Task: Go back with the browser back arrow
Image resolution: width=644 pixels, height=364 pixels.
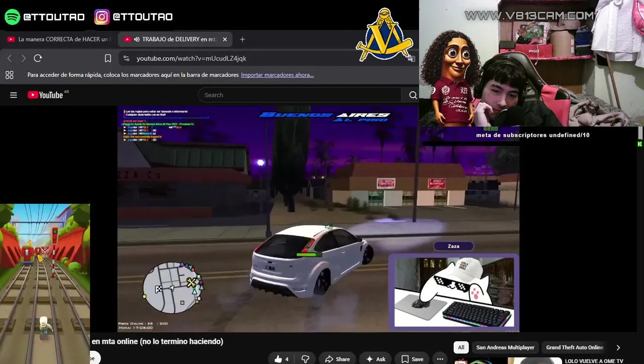Action: (10, 58)
